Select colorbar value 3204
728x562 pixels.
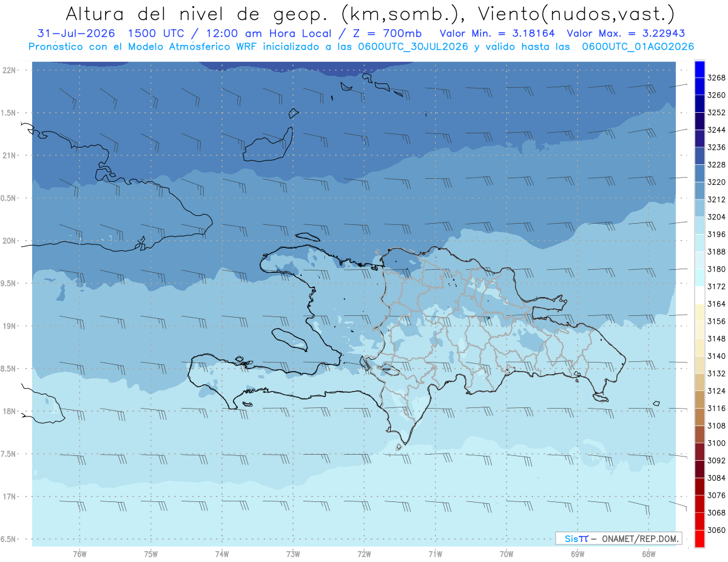click(x=716, y=217)
